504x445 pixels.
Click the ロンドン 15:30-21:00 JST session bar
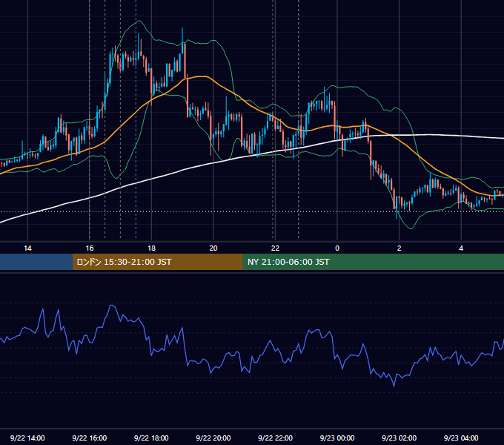click(157, 262)
